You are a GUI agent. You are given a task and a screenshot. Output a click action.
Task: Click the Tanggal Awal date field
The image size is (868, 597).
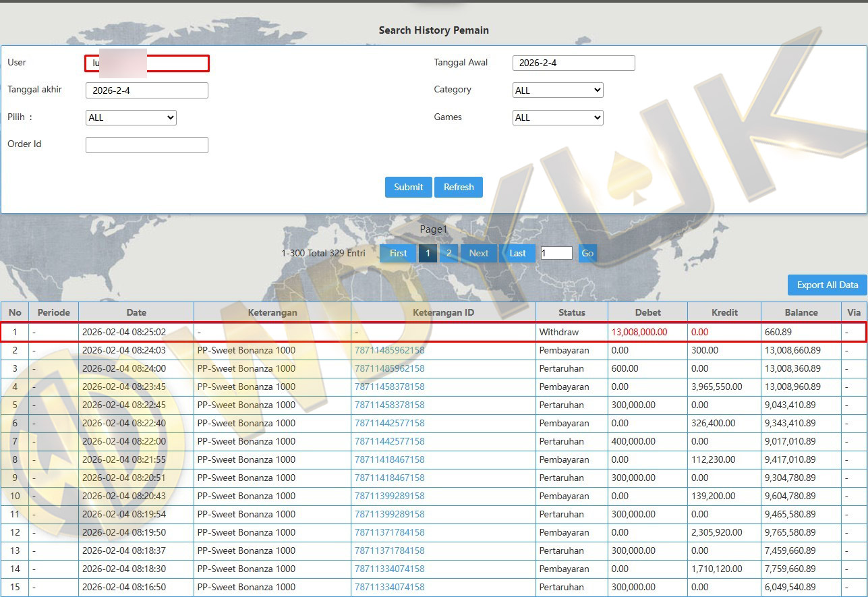pos(573,63)
